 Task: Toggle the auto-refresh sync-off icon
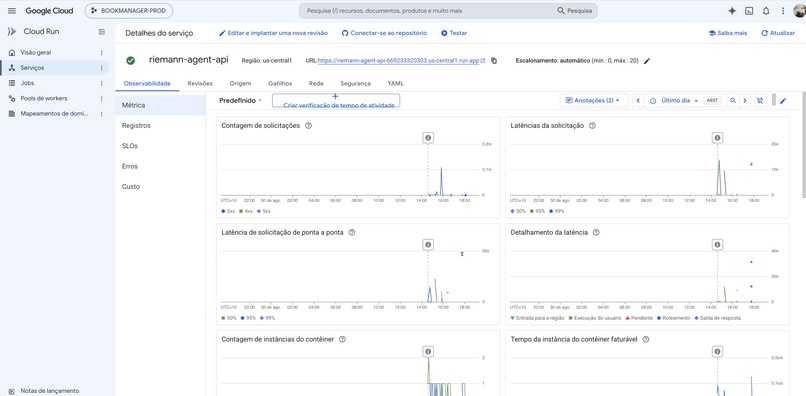(760, 101)
